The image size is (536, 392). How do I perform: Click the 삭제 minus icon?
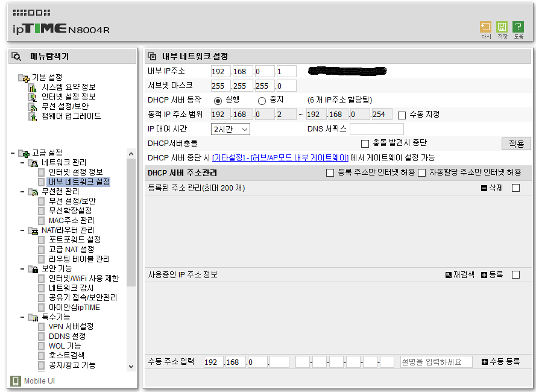pyautogui.click(x=484, y=188)
